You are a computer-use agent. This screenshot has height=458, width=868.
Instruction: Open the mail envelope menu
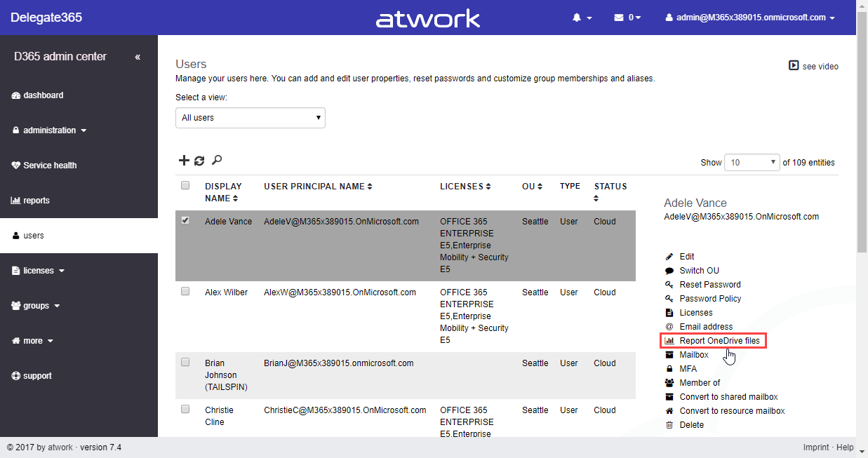click(627, 18)
